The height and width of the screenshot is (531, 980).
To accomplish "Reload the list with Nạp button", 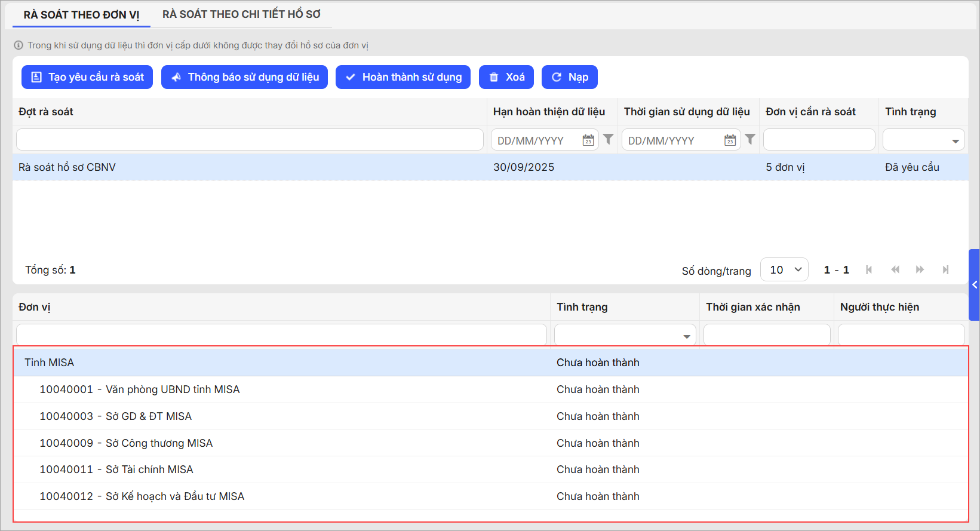I will (570, 77).
